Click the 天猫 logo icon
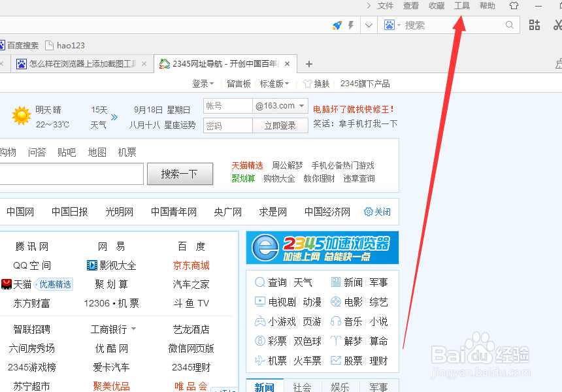The width and height of the screenshot is (562, 392). pos(7,284)
